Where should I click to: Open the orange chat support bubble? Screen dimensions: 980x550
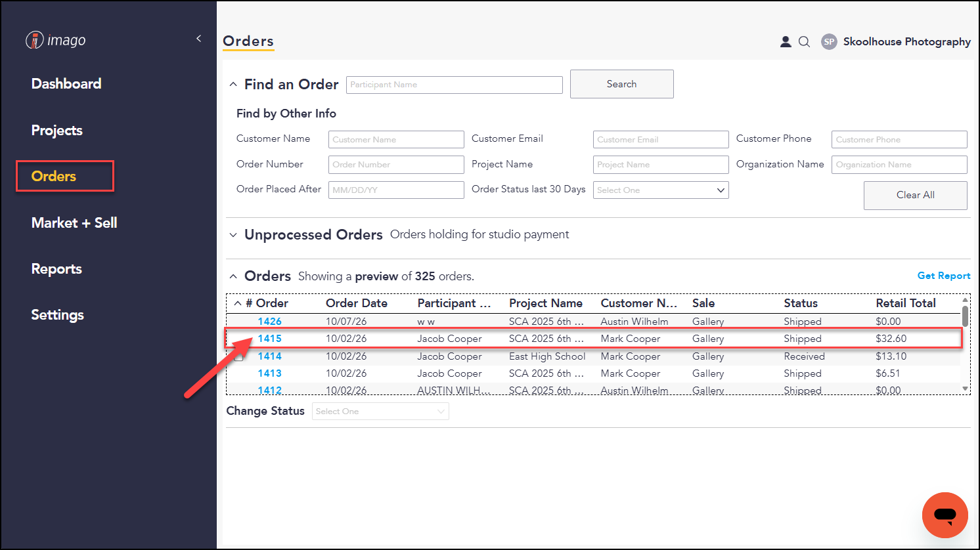pyautogui.click(x=945, y=515)
